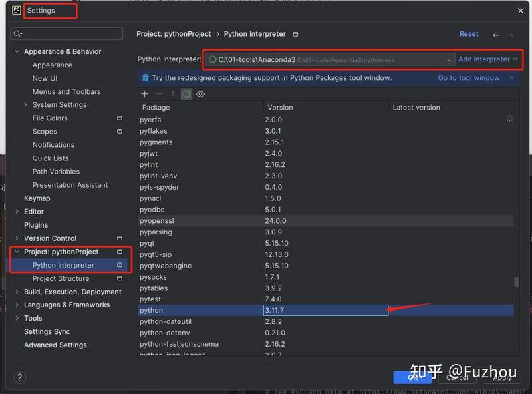Expand Build, Execution, Deployment section

(x=17, y=292)
